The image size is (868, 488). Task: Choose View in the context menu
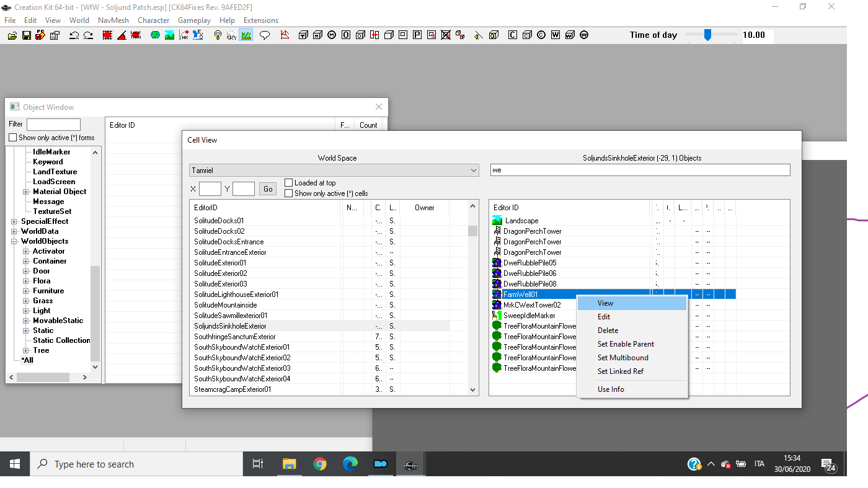point(632,303)
